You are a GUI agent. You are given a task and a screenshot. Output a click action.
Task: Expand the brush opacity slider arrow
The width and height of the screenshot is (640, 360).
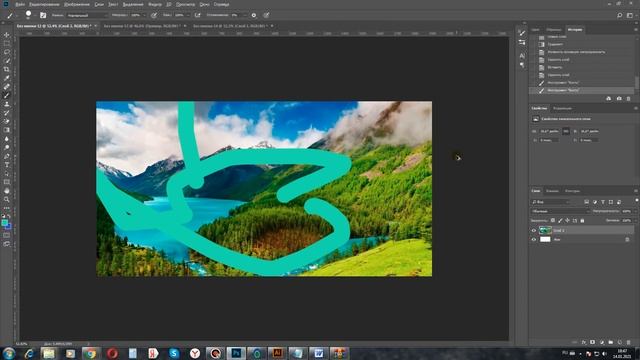(x=144, y=15)
